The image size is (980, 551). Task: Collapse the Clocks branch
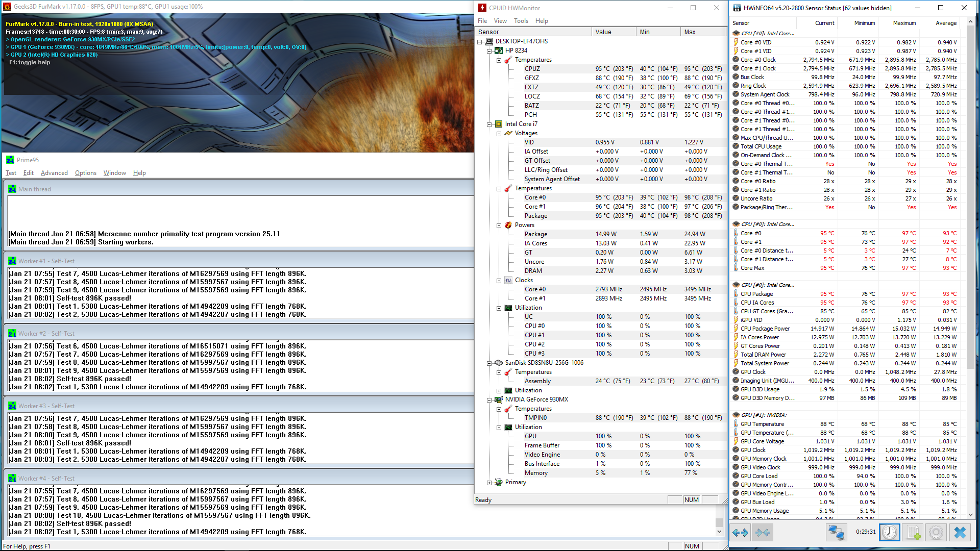[499, 281]
